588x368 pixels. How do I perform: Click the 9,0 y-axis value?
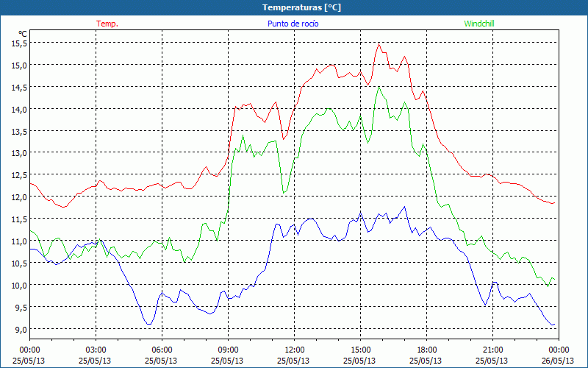[x=21, y=329]
